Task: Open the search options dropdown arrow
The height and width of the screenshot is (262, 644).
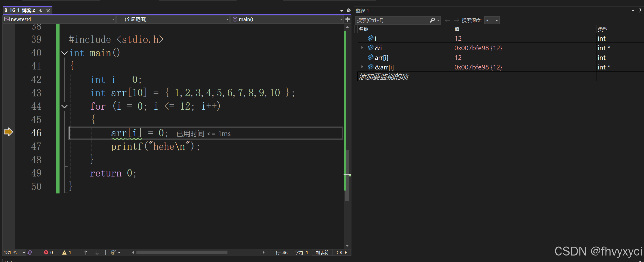Action: tap(438, 20)
